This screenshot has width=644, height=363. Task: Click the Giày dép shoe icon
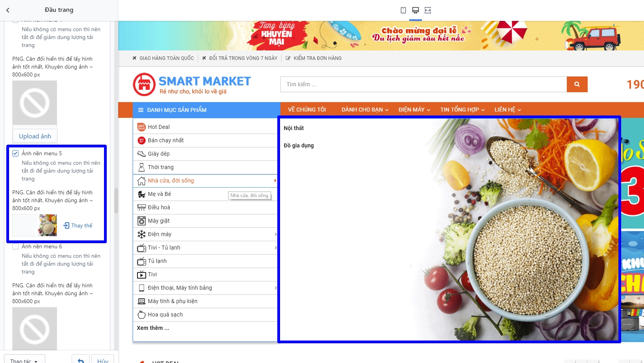point(141,154)
